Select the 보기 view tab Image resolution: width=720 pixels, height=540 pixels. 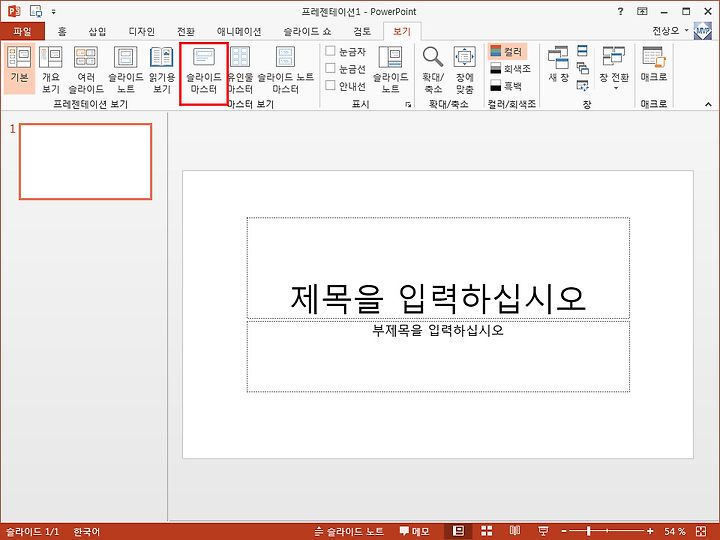pos(402,31)
